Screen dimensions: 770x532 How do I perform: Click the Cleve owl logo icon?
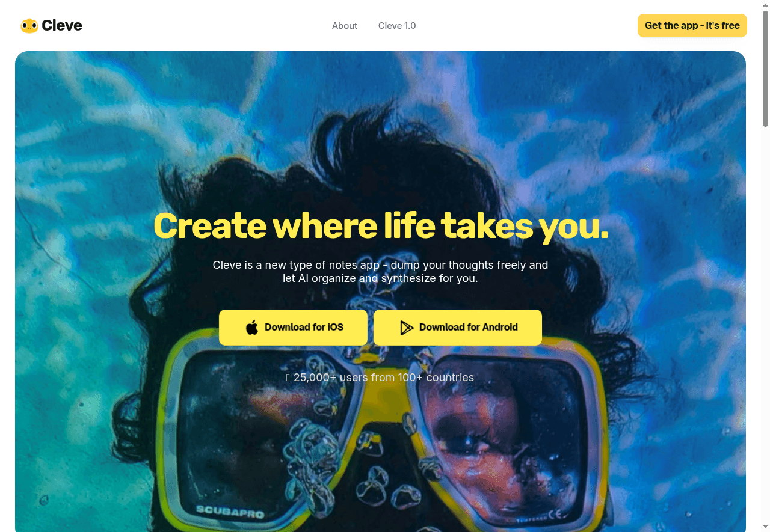pyautogui.click(x=29, y=26)
